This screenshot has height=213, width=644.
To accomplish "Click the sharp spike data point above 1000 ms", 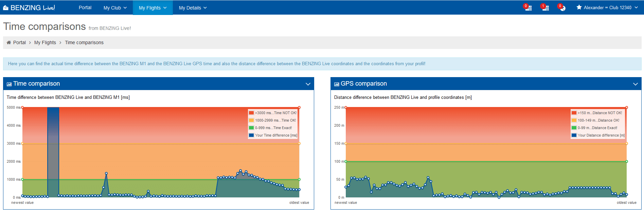I will point(106,173).
